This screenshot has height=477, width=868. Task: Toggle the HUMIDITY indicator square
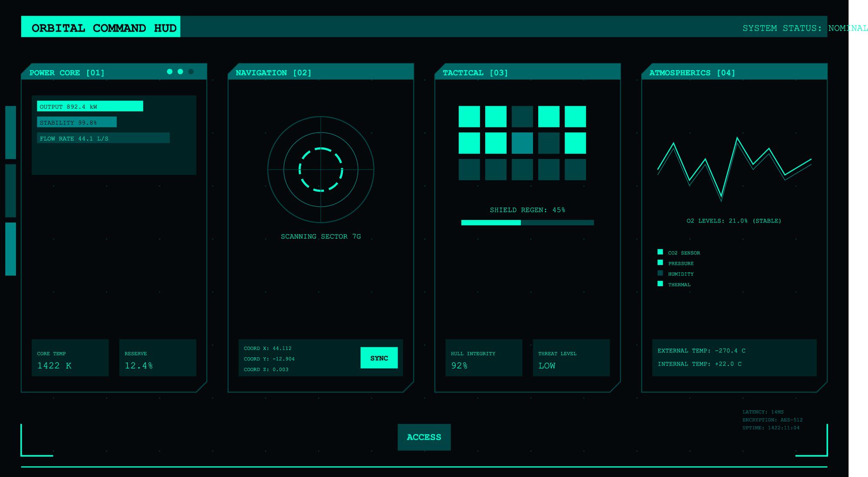(x=660, y=273)
